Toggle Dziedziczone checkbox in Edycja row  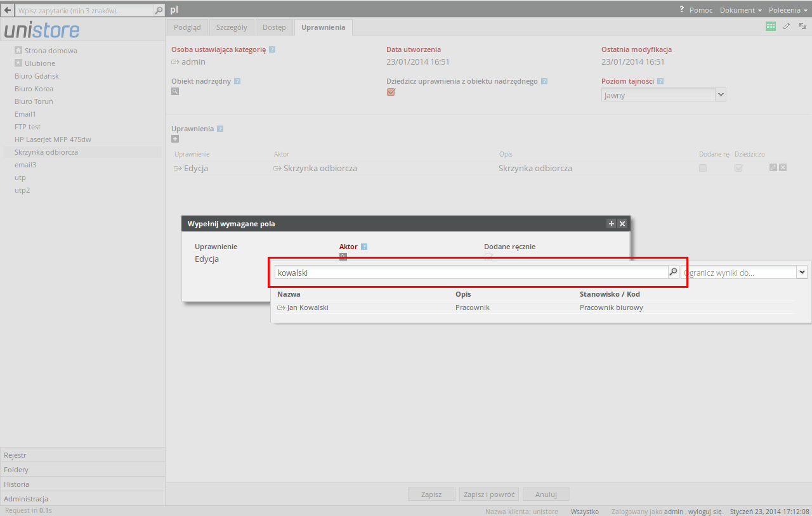738,168
